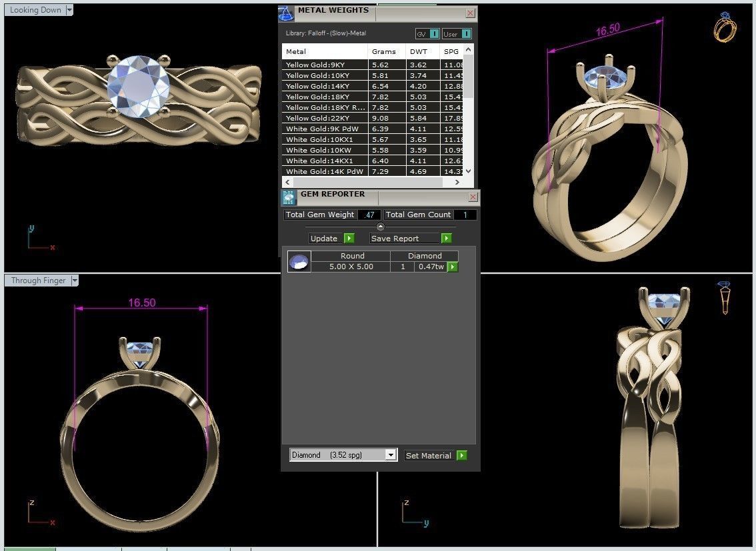The width and height of the screenshot is (756, 551).
Task: Click the Metal Weights panel icon
Action: pyautogui.click(x=287, y=13)
